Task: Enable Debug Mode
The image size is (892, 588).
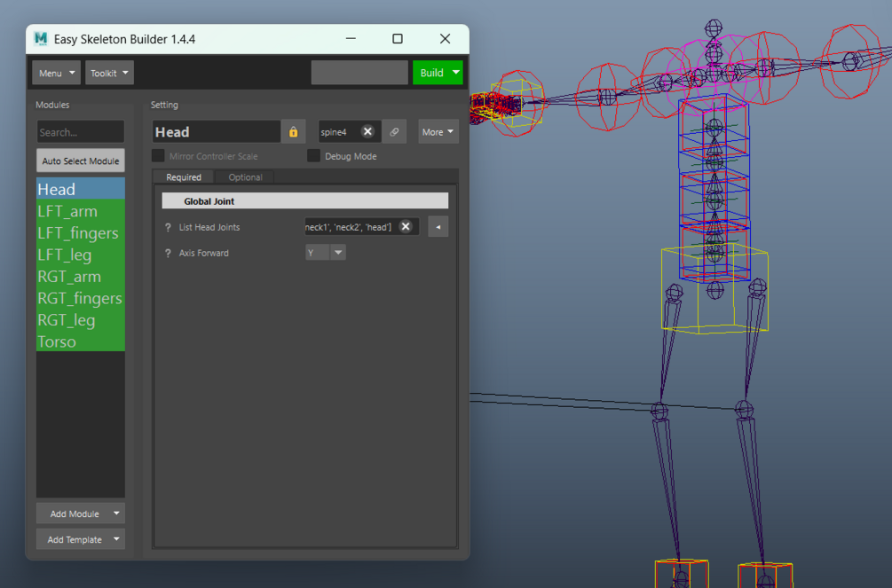Action: [x=313, y=155]
